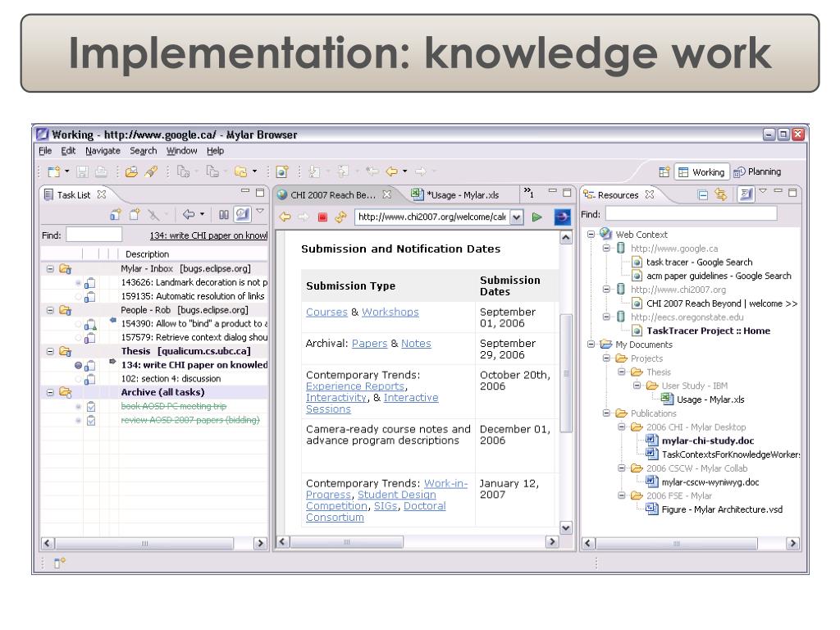Collapse the Publications folder node
The height and width of the screenshot is (630, 840).
(x=606, y=413)
